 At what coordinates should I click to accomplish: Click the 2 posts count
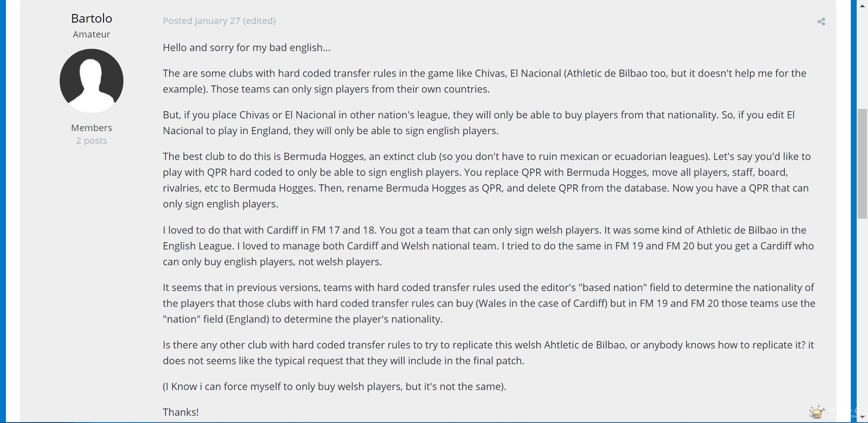pos(91,141)
